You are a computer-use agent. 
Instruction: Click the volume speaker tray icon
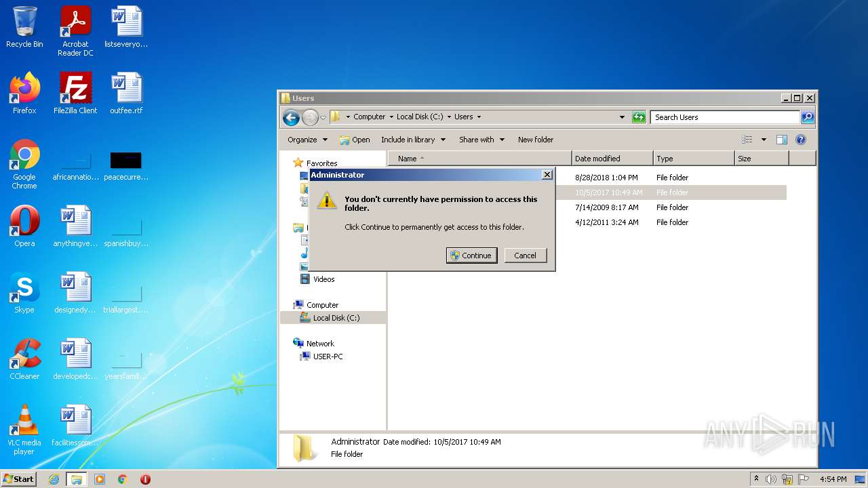(x=771, y=479)
